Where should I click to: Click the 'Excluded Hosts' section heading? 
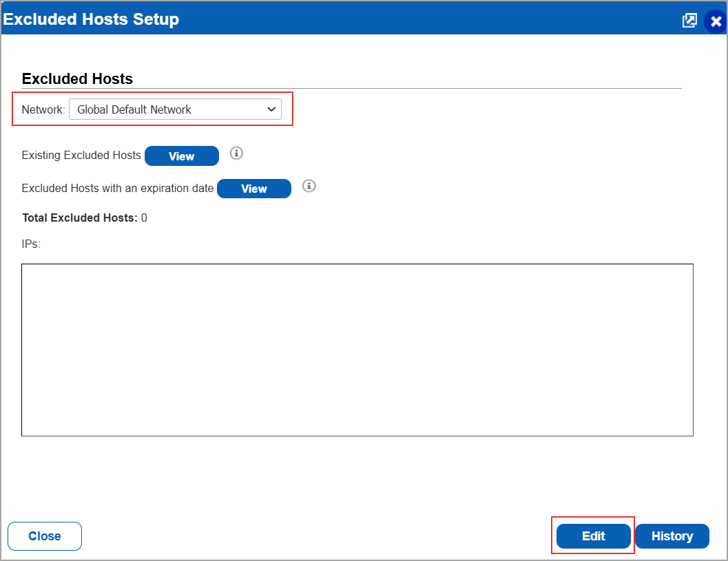[77, 78]
